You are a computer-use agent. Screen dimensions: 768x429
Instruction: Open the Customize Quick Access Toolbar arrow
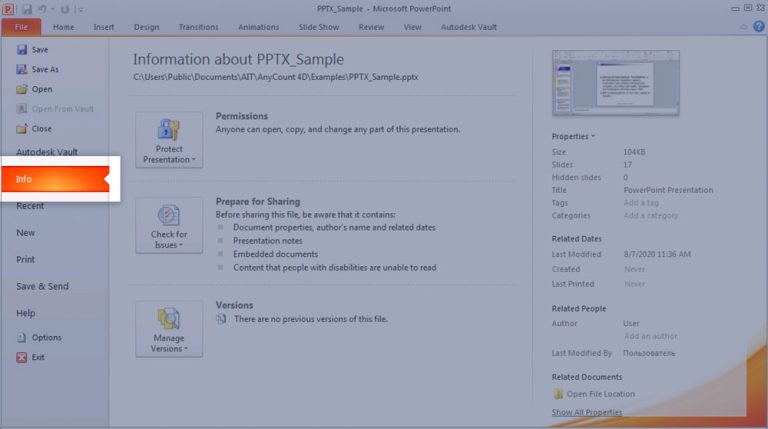tap(80, 9)
